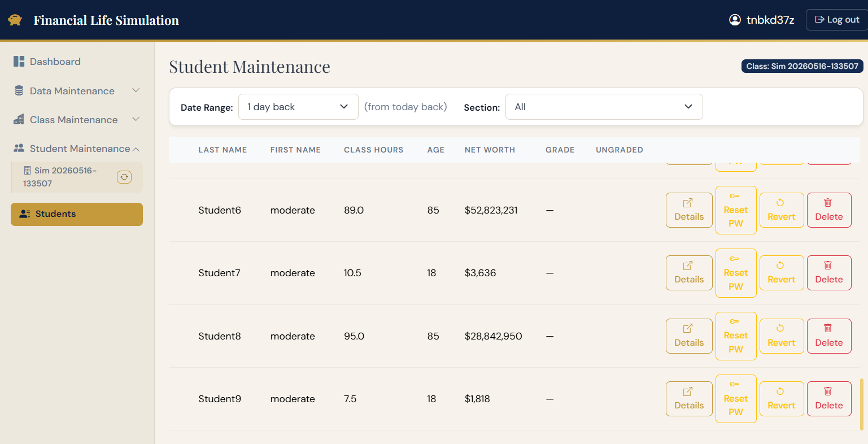The width and height of the screenshot is (868, 444).
Task: Expand the Data Maintenance menu chevron
Action: [x=136, y=90]
